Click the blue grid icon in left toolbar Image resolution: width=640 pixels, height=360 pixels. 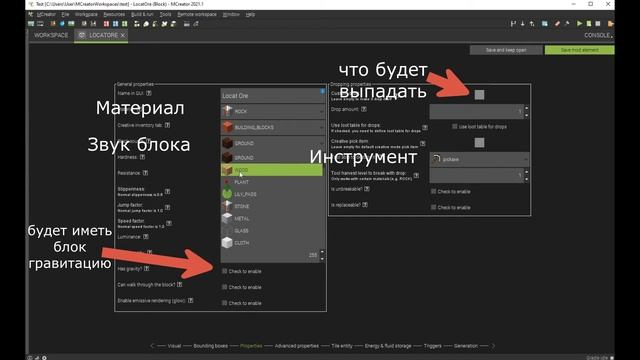[x=116, y=24]
